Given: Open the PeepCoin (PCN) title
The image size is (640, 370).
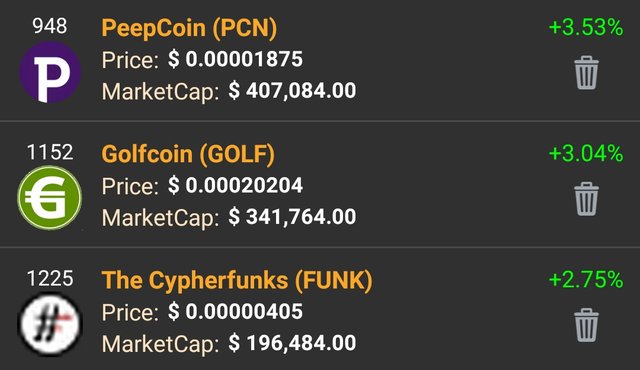Looking at the screenshot, I should (189, 28).
